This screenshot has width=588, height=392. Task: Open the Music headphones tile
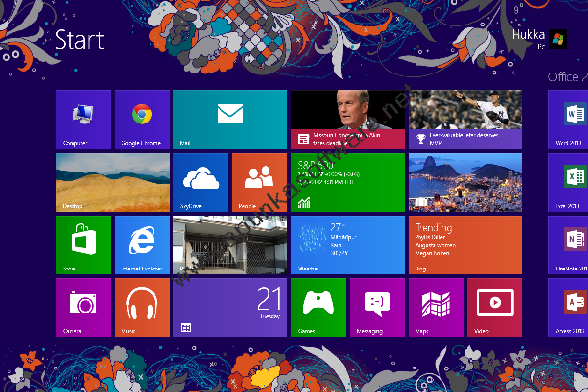click(x=142, y=308)
